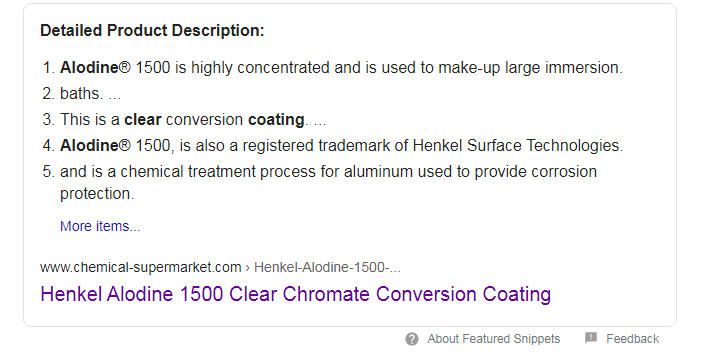702x361 pixels.
Task: Click the Feedback text link
Action: point(633,339)
